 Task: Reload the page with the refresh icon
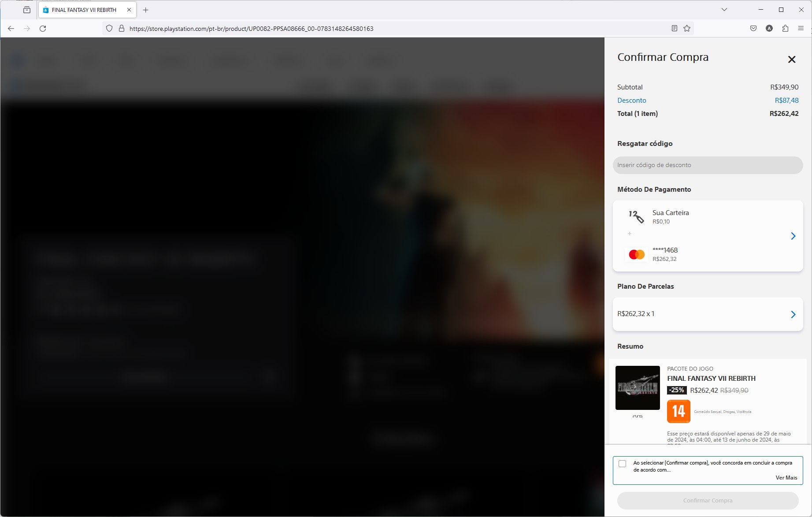[x=43, y=29]
